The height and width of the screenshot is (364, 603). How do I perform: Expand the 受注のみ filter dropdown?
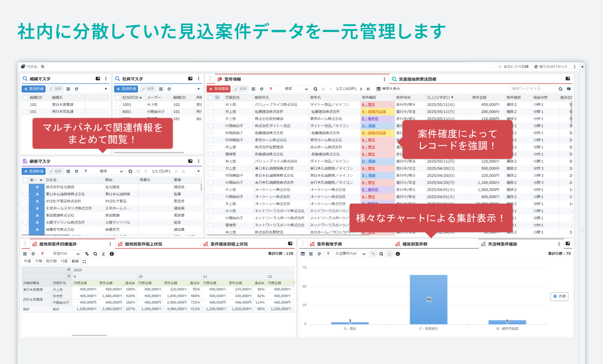pyautogui.click(x=78, y=254)
